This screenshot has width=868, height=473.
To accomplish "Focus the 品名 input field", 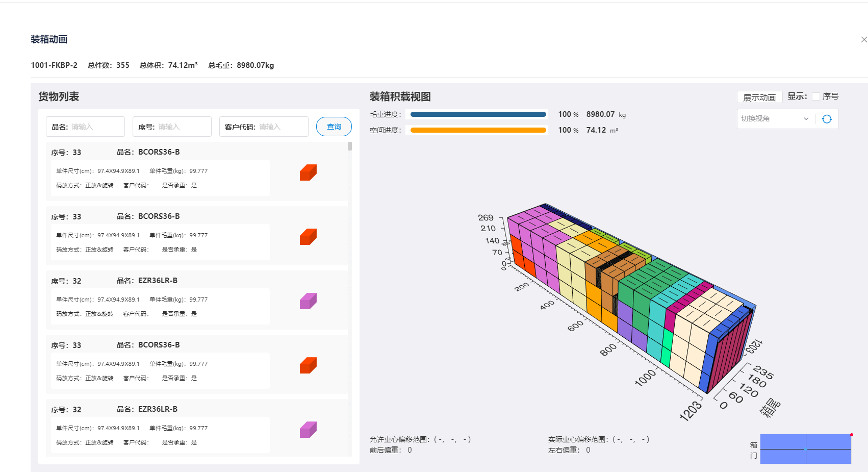I will [x=85, y=127].
